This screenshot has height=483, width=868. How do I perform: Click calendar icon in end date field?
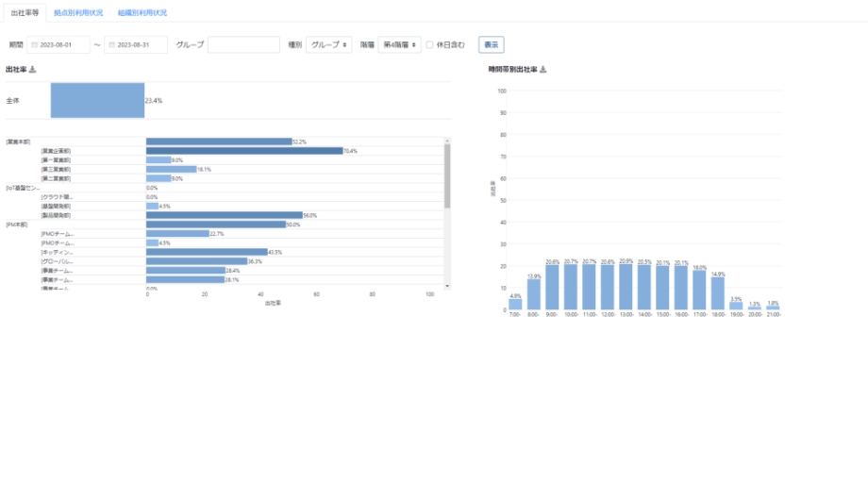pos(111,44)
